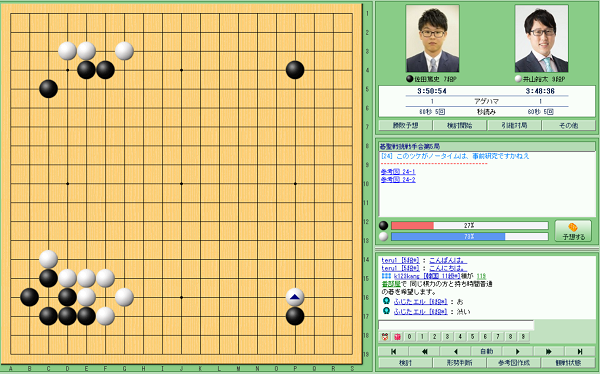Click the 参考図作成 create diagram button
The width and height of the screenshot is (600, 374).
(x=514, y=363)
